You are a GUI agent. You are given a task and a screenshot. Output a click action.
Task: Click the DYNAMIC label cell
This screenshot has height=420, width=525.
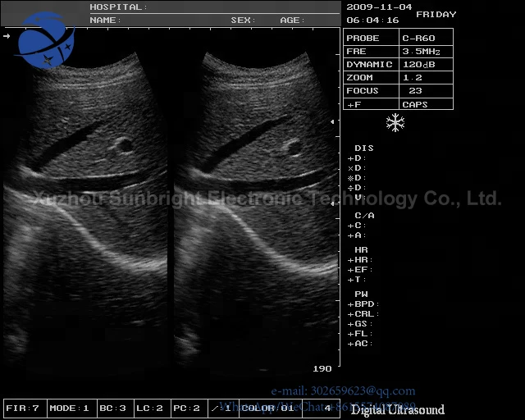[372, 64]
